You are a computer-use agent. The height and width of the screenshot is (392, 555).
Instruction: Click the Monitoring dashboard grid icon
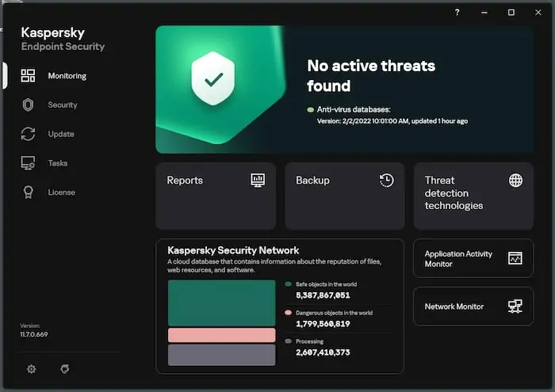[28, 76]
